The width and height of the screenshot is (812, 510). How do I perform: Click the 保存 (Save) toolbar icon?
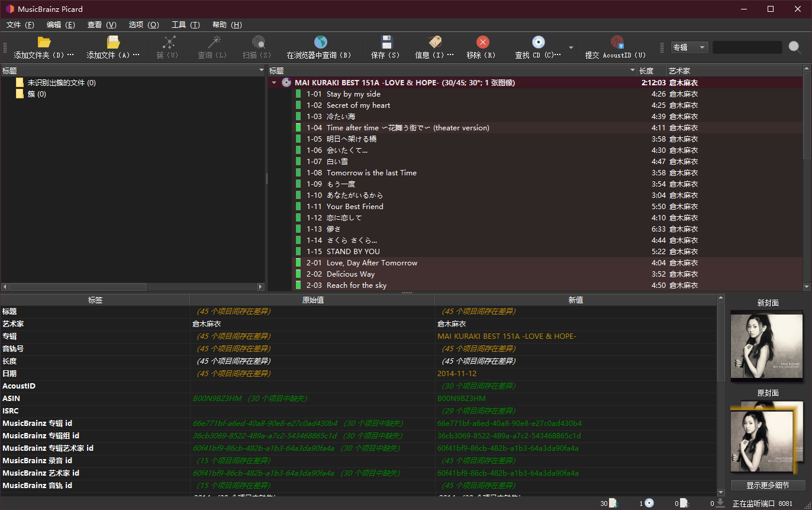click(386, 47)
